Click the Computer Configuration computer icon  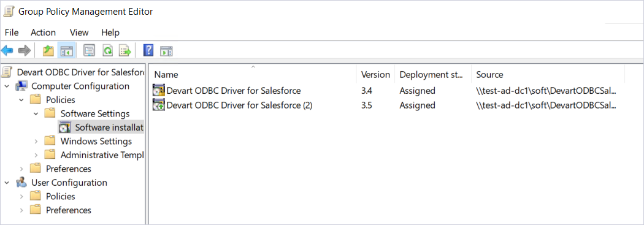coord(21,86)
